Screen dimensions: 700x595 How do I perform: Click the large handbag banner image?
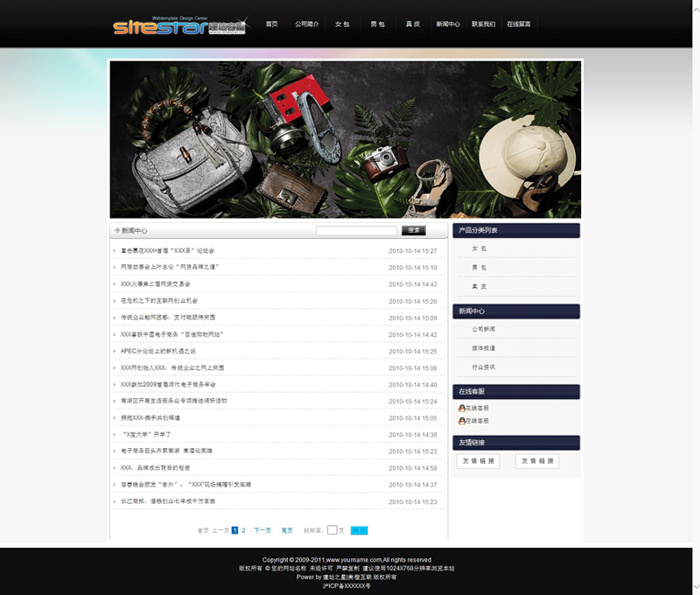(345, 138)
